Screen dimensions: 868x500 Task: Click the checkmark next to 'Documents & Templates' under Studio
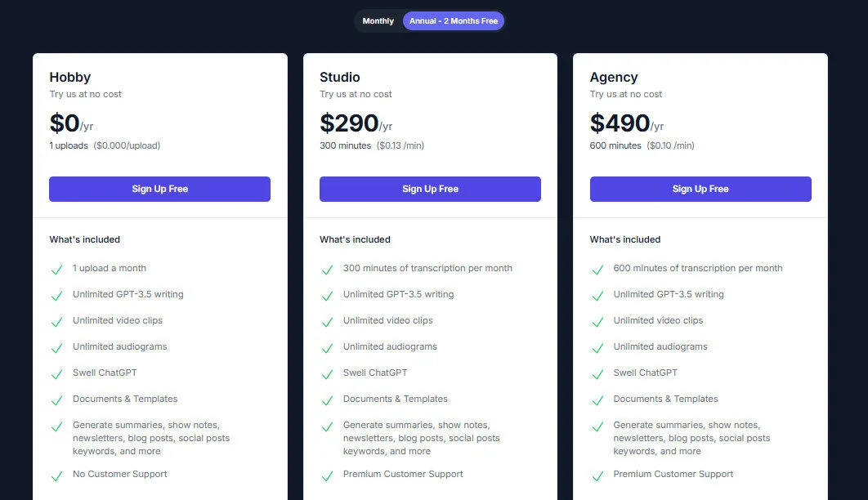(327, 399)
